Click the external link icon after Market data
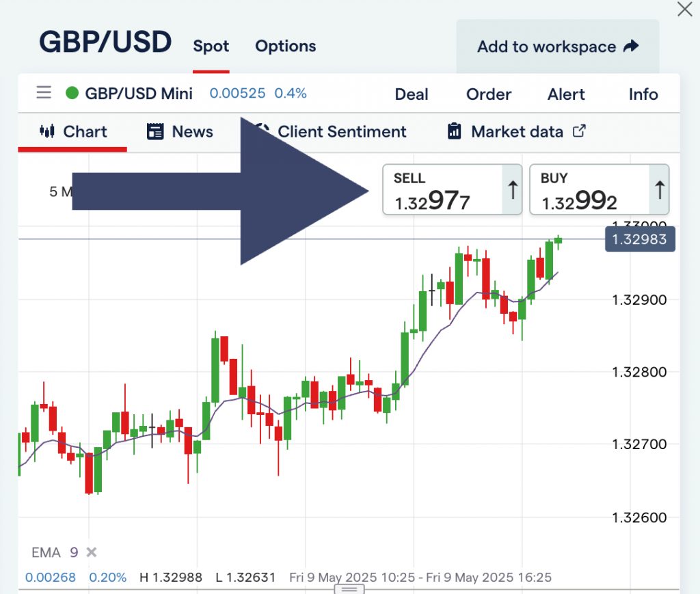The height and width of the screenshot is (594, 700). pyautogui.click(x=579, y=131)
